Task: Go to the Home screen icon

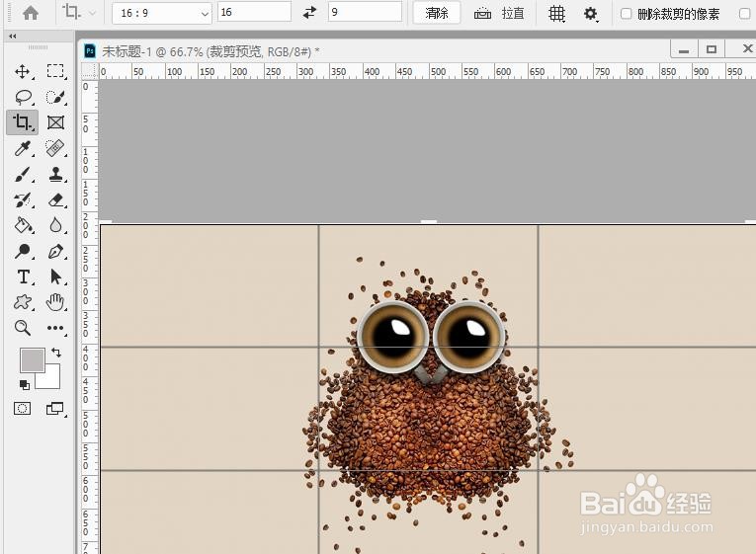Action: (x=31, y=13)
